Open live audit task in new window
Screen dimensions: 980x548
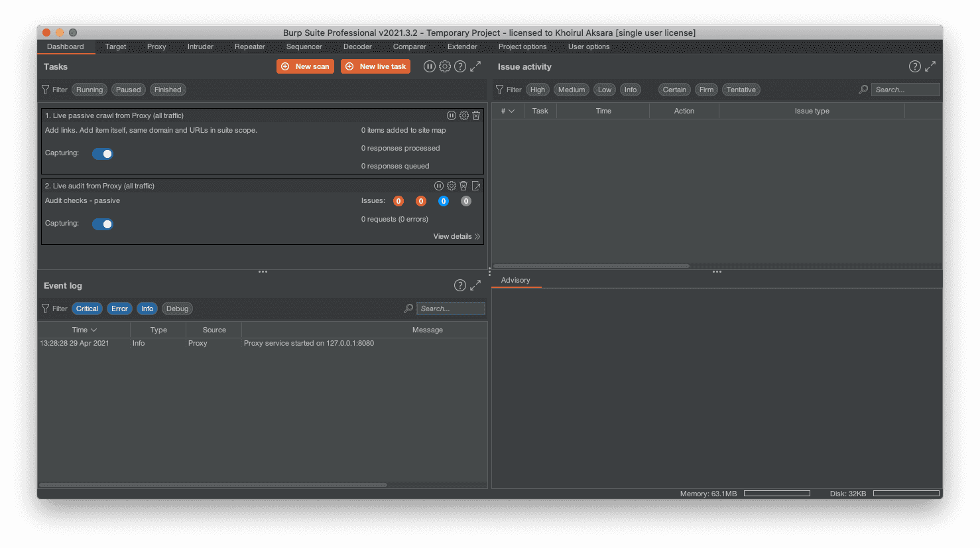[x=476, y=186]
